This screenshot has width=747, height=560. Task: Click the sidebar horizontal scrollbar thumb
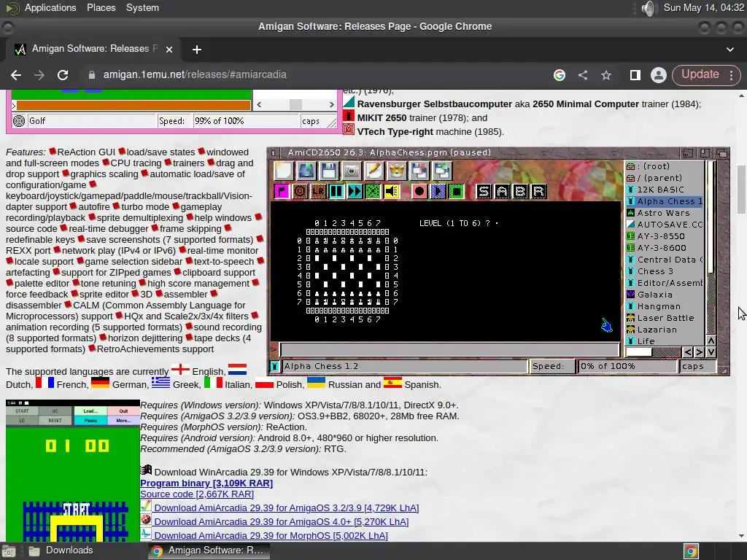pos(639,352)
